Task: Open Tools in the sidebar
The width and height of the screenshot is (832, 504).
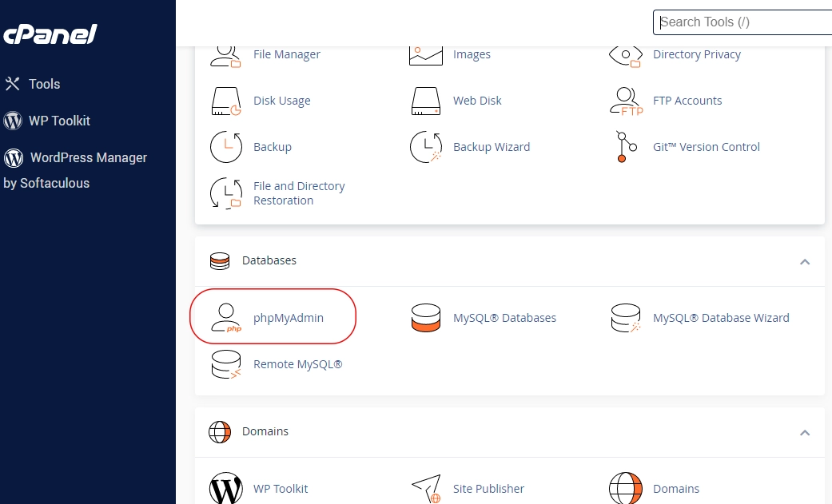Action: (x=44, y=84)
